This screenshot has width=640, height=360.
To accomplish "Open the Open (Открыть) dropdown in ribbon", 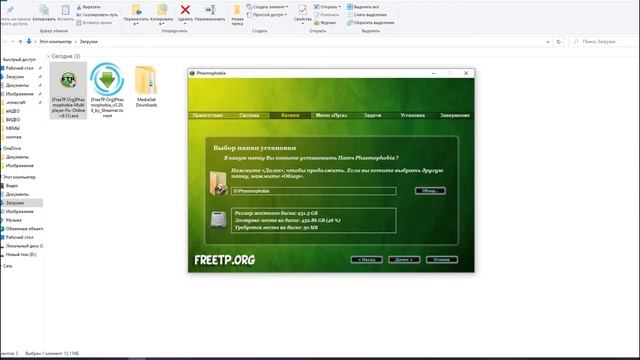I will point(327,7).
